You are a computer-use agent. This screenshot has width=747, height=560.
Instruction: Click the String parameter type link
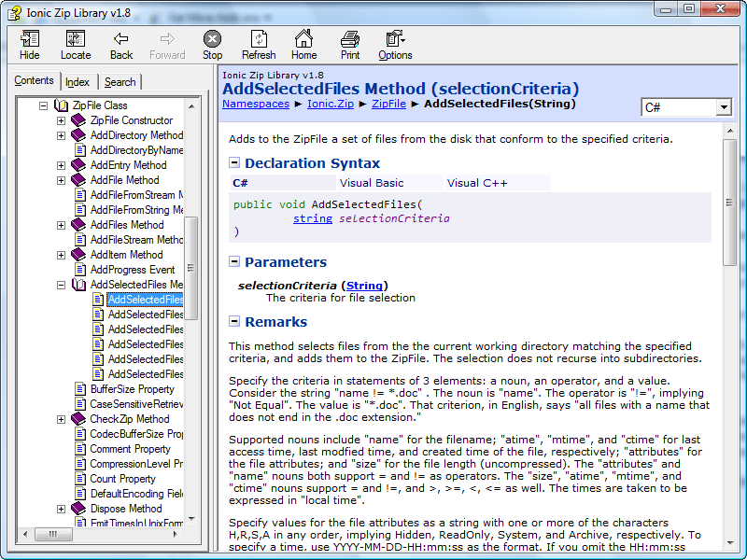pos(364,286)
